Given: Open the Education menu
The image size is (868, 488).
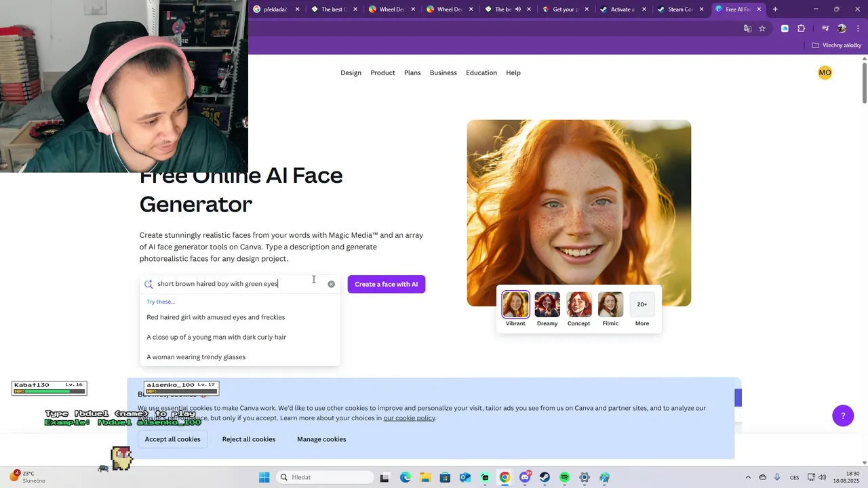Looking at the screenshot, I should pyautogui.click(x=481, y=73).
